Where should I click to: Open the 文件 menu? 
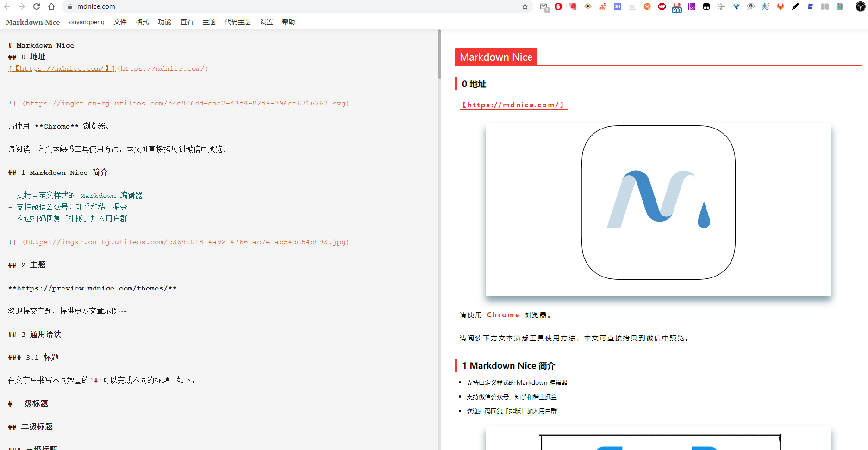point(120,22)
